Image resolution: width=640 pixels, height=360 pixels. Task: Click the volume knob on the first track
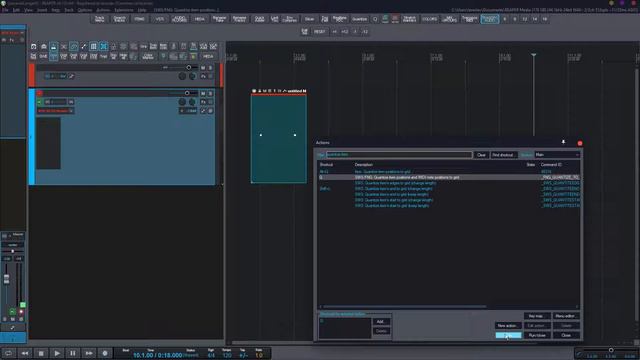189,67
